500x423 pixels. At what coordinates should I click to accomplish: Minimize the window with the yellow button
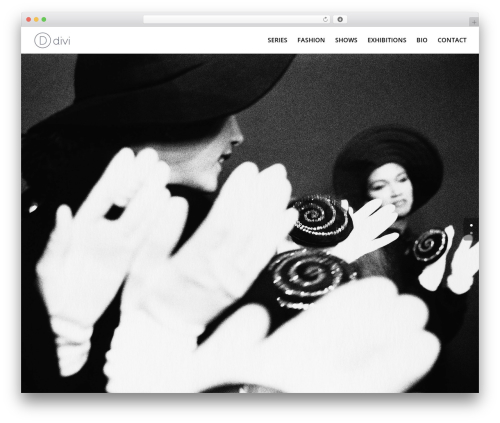coord(36,20)
